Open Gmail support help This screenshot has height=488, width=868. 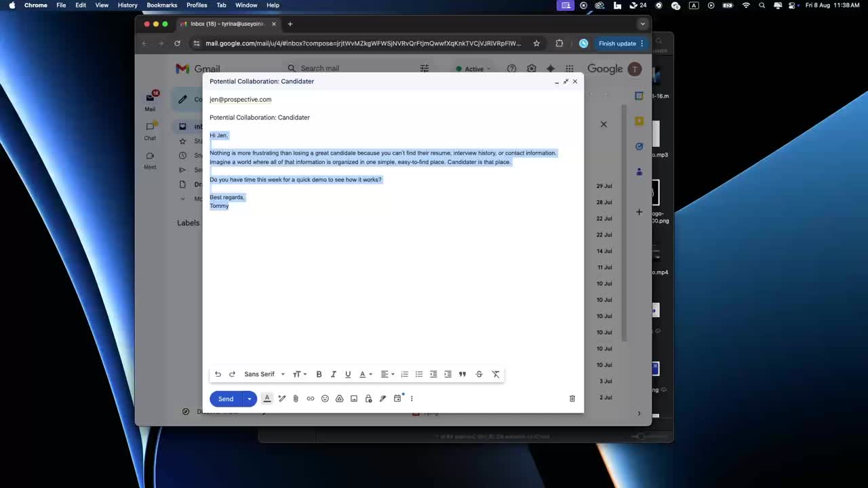[512, 68]
